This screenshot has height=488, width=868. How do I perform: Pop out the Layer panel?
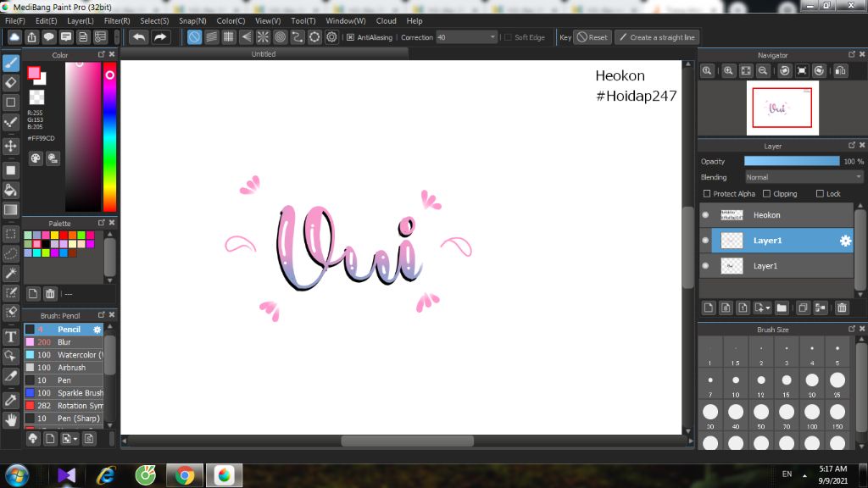click(851, 145)
